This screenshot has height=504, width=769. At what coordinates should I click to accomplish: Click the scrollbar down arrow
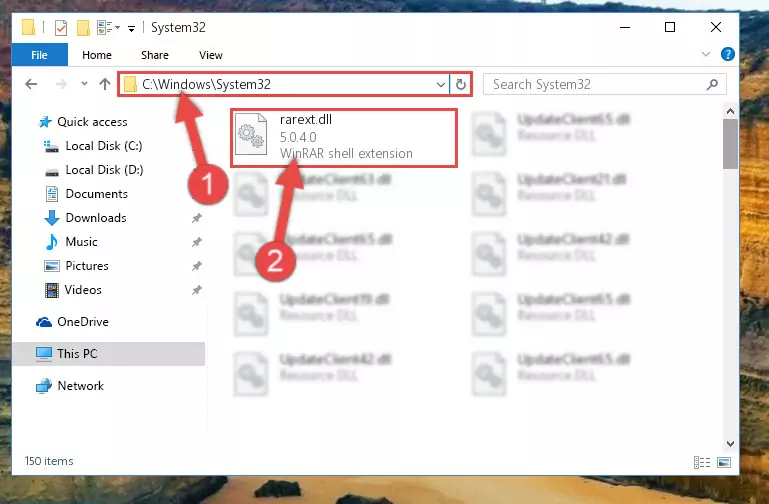coord(730,444)
